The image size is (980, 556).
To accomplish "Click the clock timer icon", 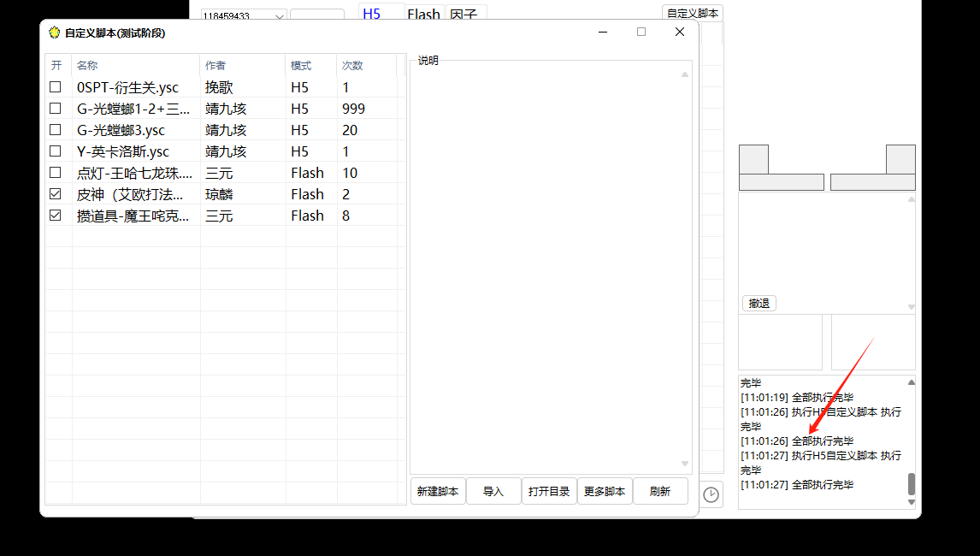I will [711, 494].
